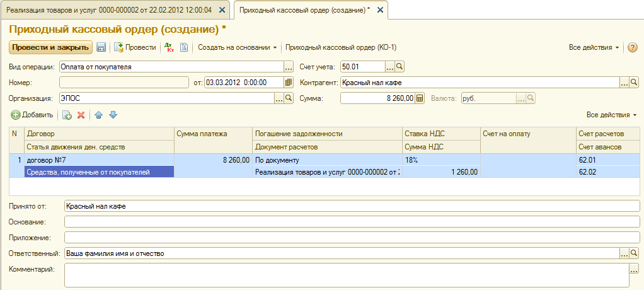Click the red delete row icon
The height and width of the screenshot is (290, 644).
[81, 115]
